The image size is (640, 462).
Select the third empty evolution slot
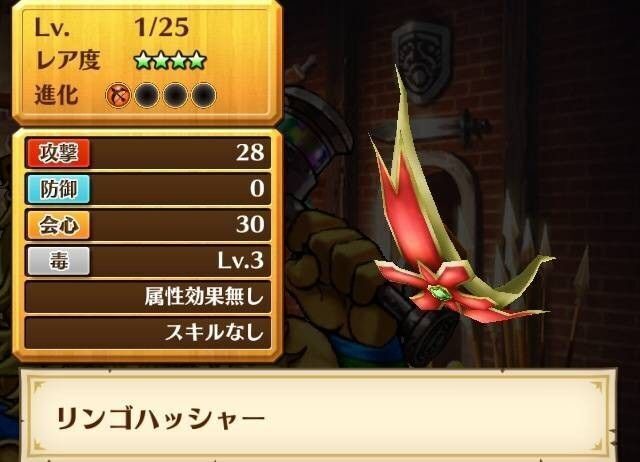pos(175,96)
